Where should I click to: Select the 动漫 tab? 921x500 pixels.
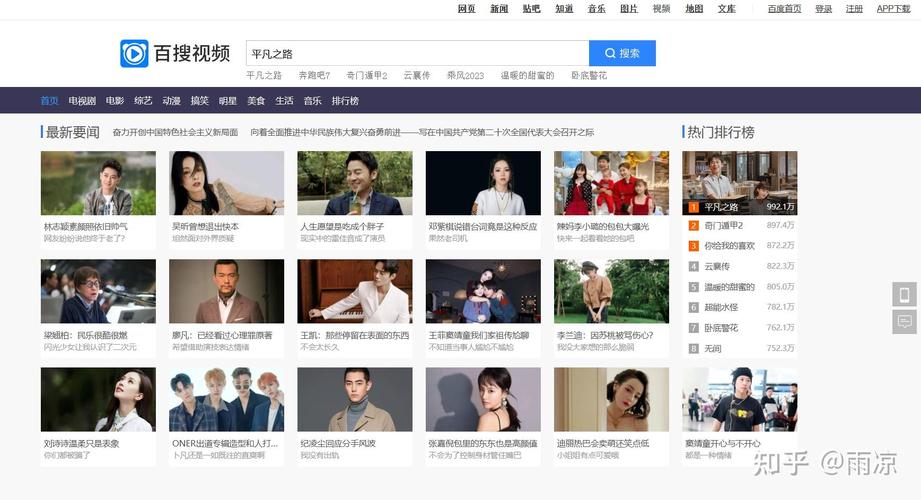[x=171, y=100]
